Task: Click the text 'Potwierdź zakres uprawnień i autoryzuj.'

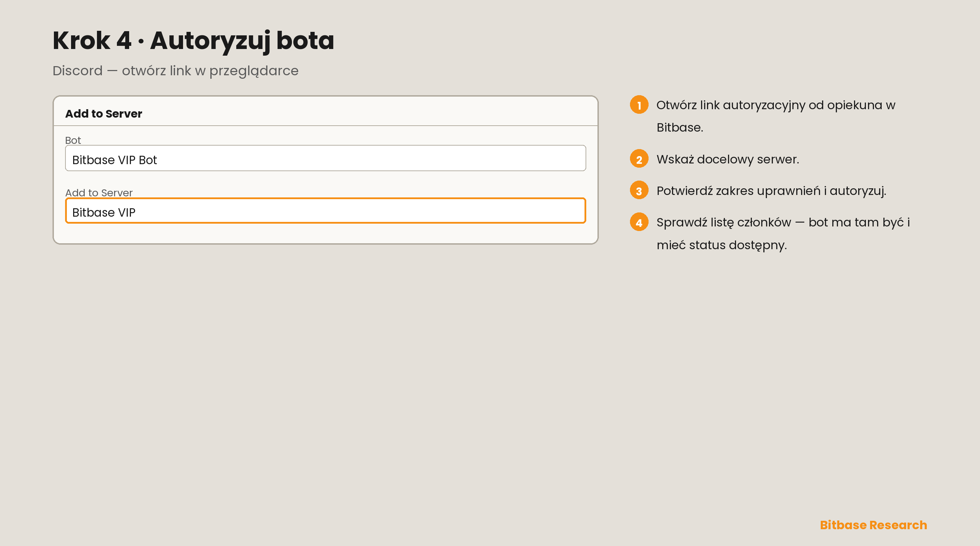Action: click(771, 191)
